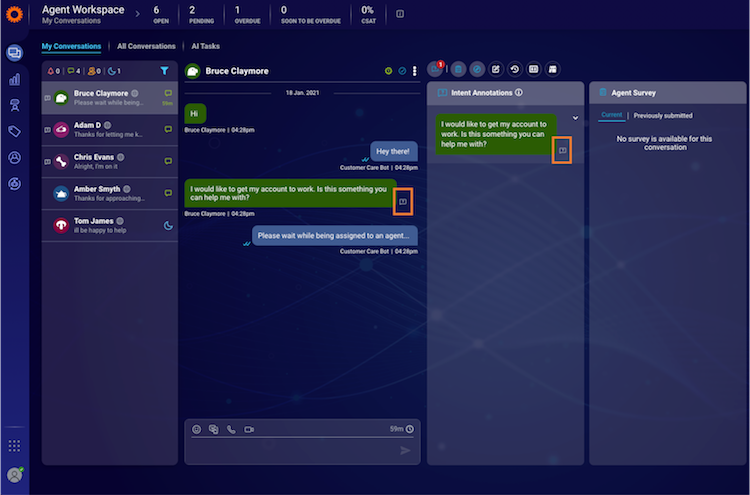This screenshot has height=495, width=750.
Task: Select Adam D conversation in list
Action: click(x=110, y=130)
